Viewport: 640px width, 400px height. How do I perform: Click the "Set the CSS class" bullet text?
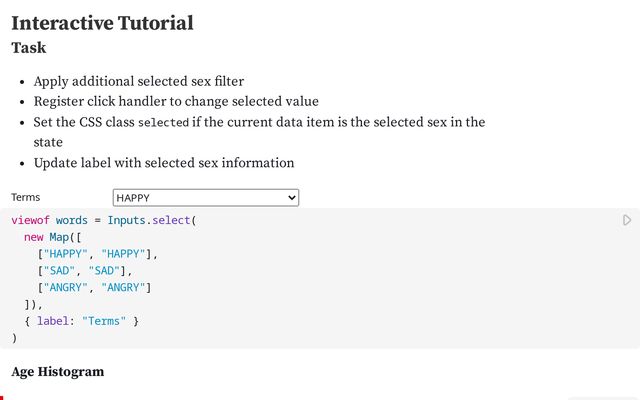click(x=84, y=122)
